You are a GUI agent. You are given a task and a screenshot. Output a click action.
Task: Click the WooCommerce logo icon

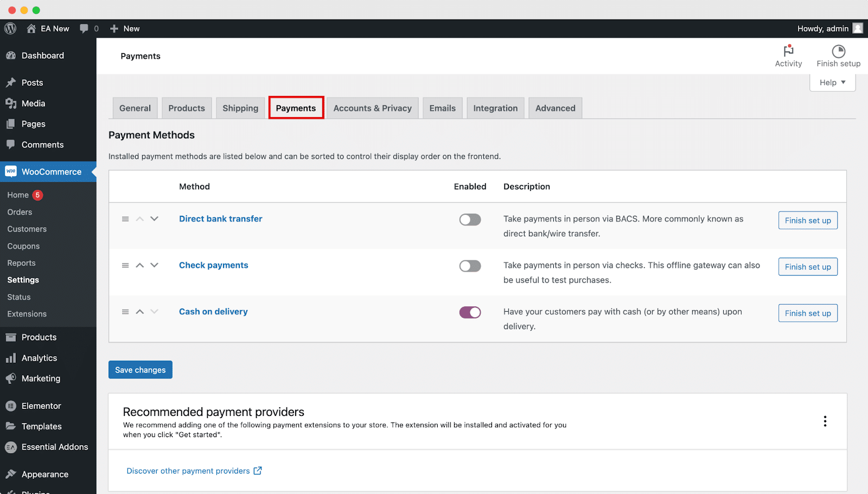click(11, 171)
